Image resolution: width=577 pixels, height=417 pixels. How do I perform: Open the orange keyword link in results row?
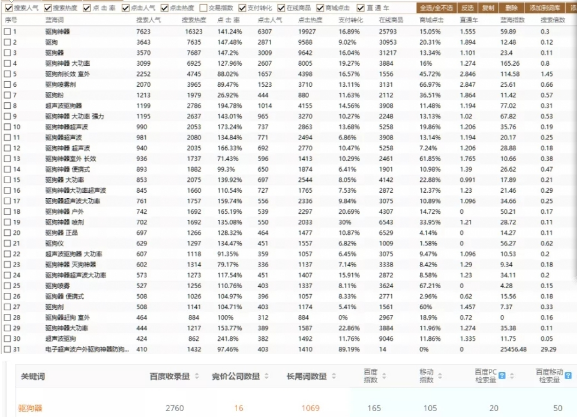pyautogui.click(x=30, y=408)
